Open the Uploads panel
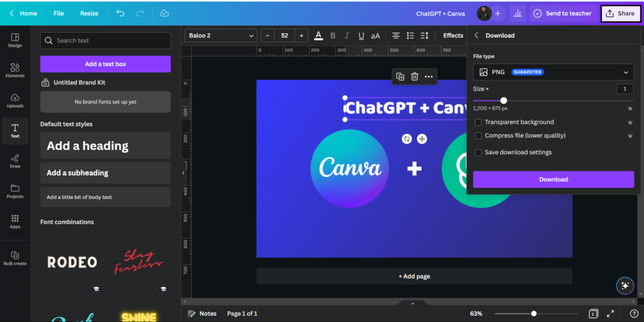The width and height of the screenshot is (644, 322). click(x=15, y=101)
